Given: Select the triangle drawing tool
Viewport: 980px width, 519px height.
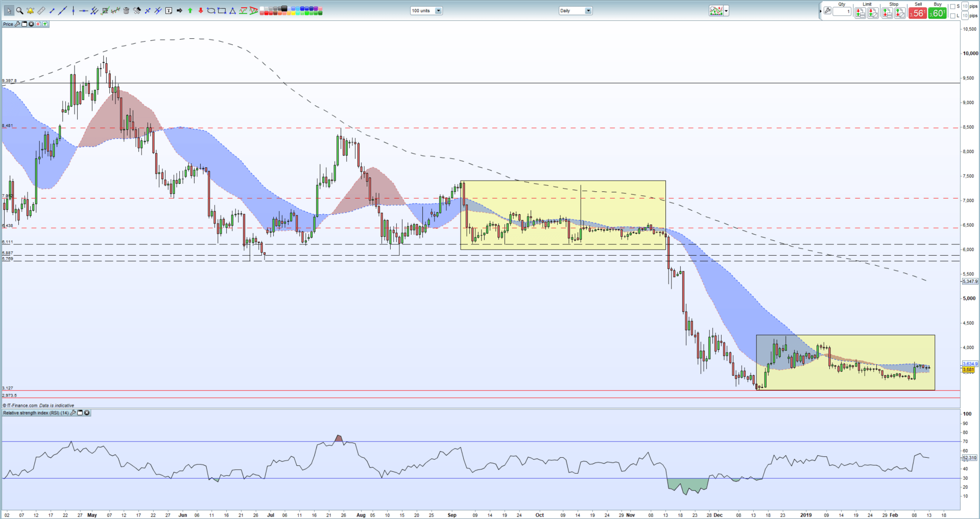Looking at the screenshot, I should click(232, 11).
